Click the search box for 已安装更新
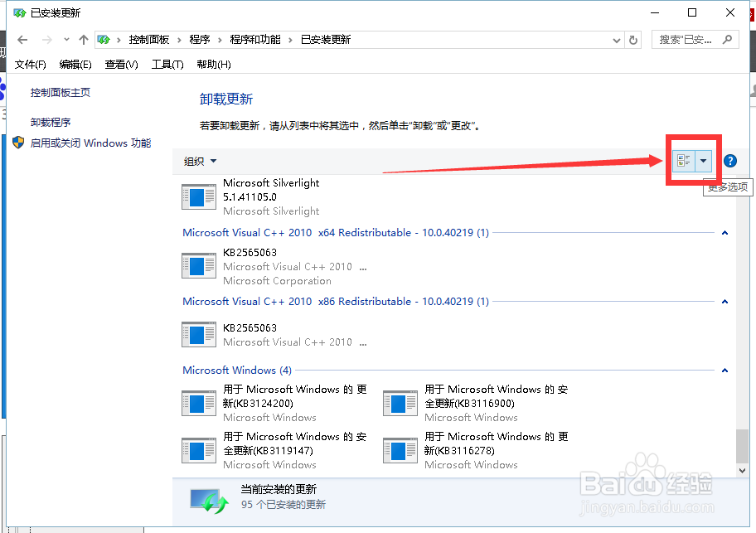 click(x=695, y=40)
